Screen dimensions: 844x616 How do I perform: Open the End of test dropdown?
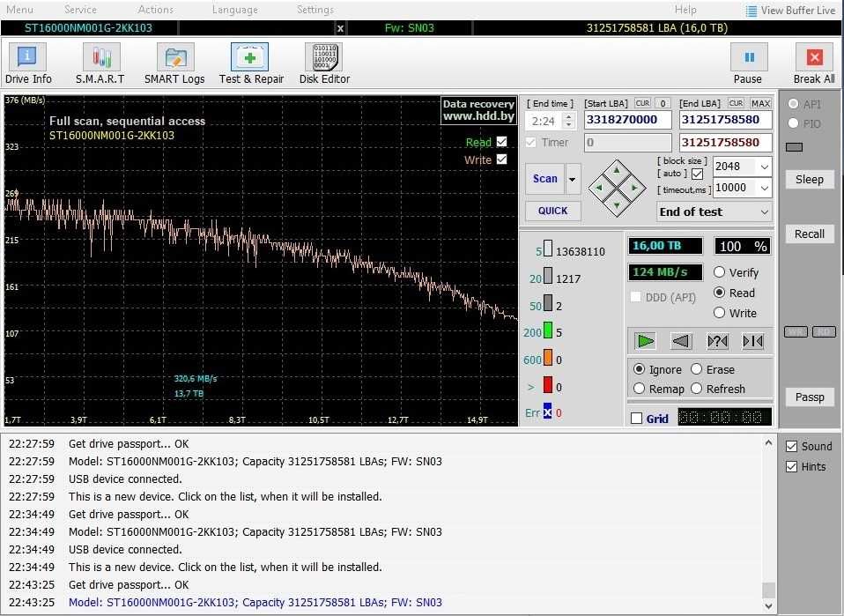[714, 212]
